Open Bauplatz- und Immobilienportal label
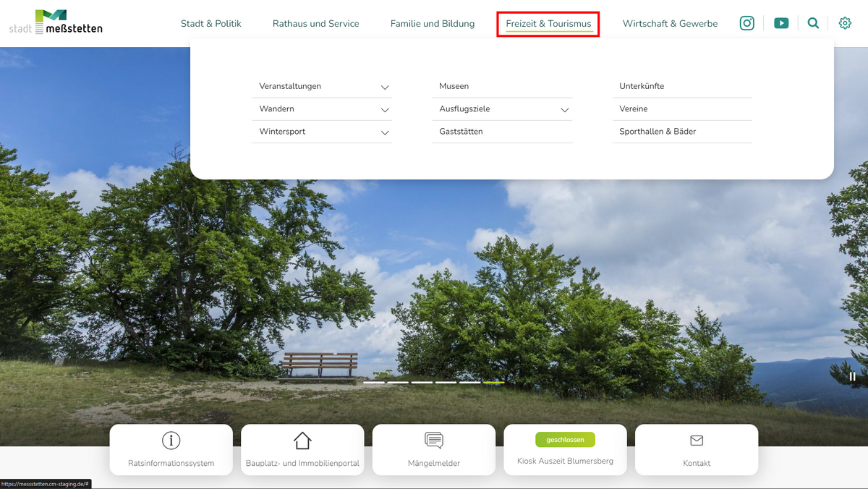The image size is (868, 489). pyautogui.click(x=302, y=463)
